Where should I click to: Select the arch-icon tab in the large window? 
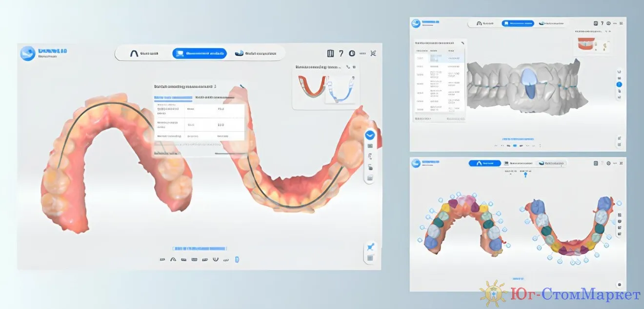pos(144,54)
